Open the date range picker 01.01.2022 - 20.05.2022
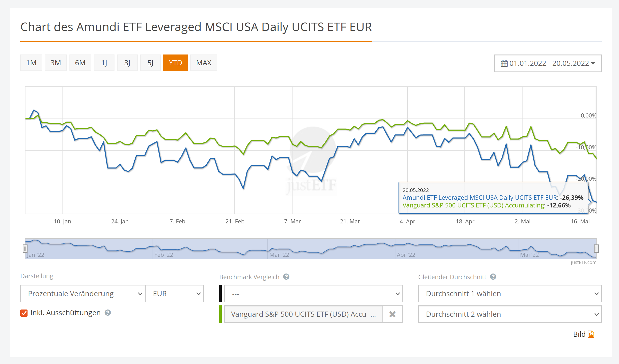 (548, 63)
